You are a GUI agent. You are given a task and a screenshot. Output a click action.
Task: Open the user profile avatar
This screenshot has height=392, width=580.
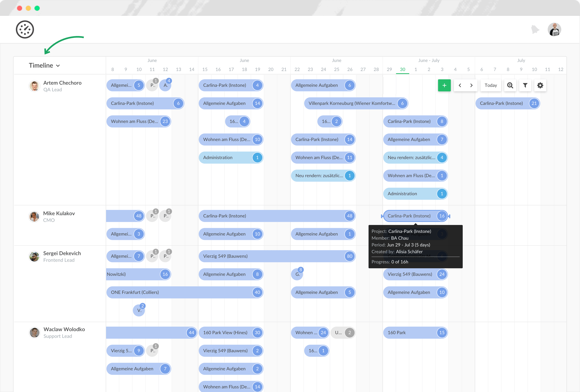tap(554, 29)
